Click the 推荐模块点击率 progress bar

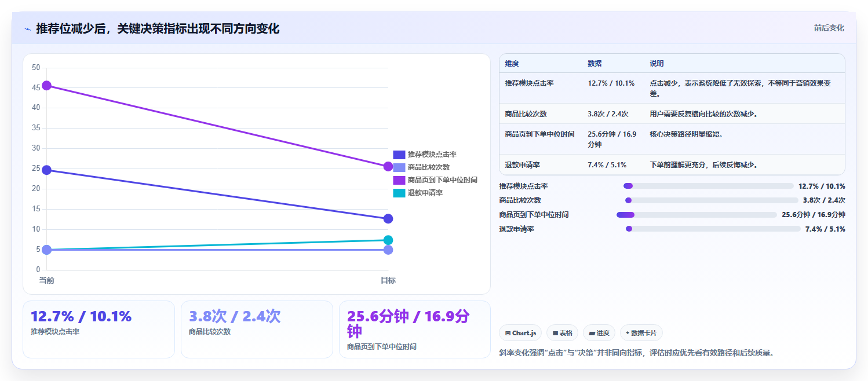coord(708,186)
